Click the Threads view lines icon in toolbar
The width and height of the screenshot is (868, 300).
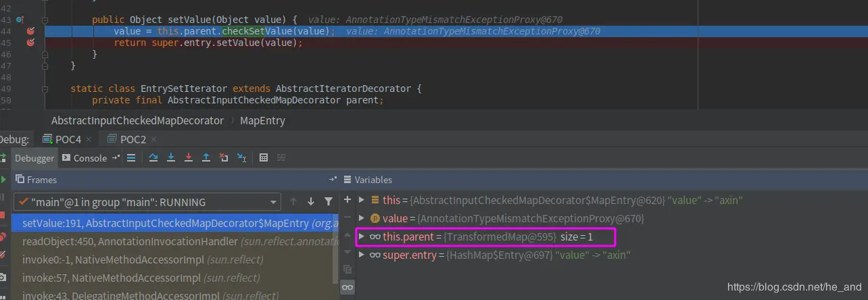(x=131, y=157)
